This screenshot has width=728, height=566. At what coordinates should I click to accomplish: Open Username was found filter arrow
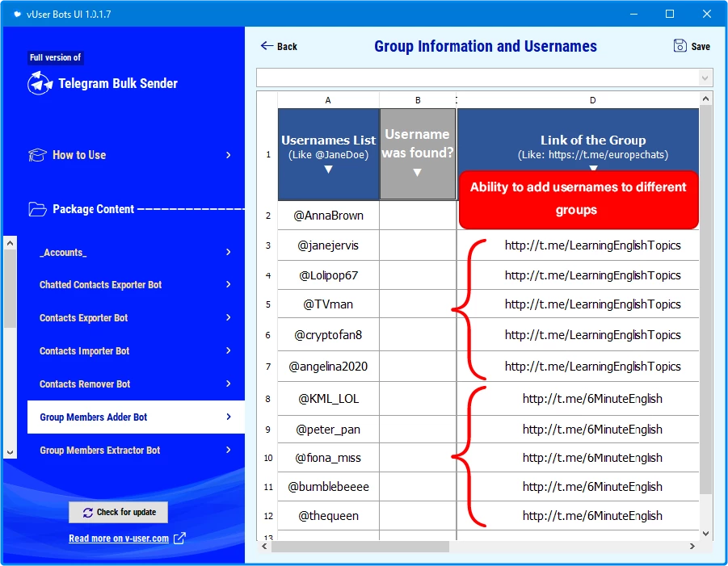click(x=418, y=173)
